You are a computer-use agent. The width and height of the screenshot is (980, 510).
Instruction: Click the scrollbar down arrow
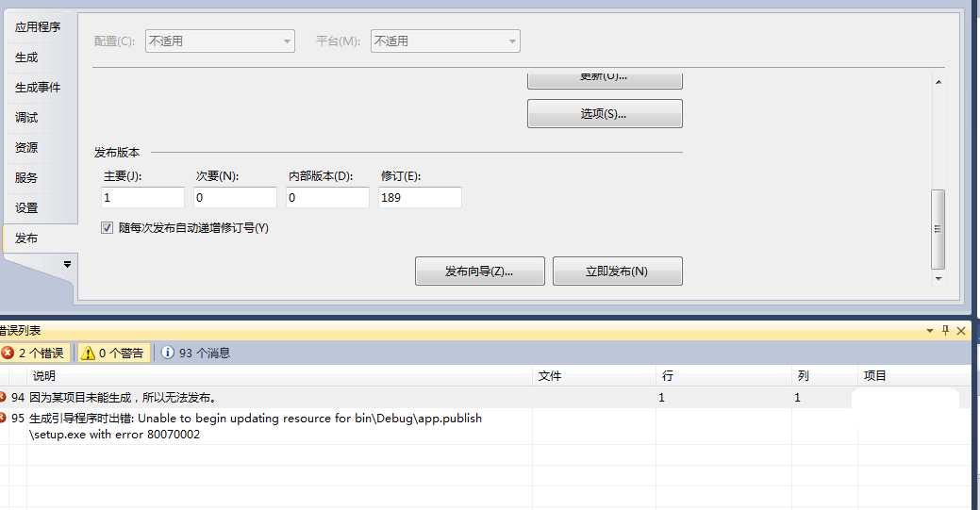click(x=938, y=279)
